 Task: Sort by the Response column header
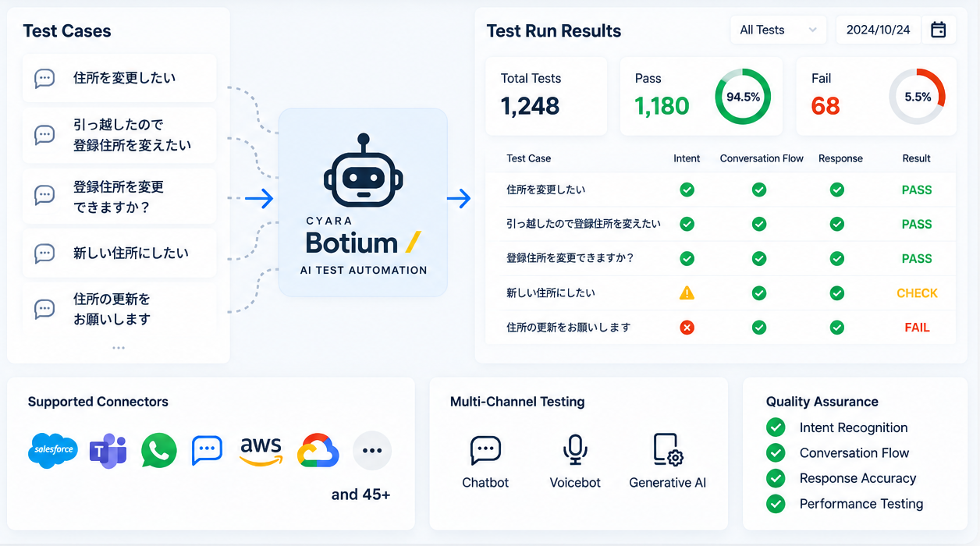[840, 158]
